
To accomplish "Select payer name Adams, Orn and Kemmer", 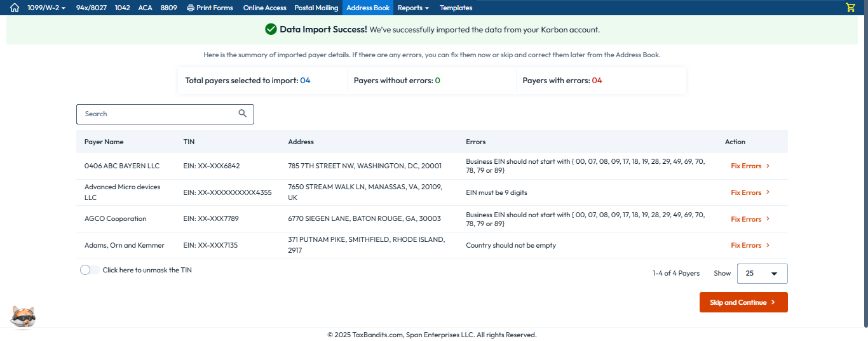I will 125,245.
